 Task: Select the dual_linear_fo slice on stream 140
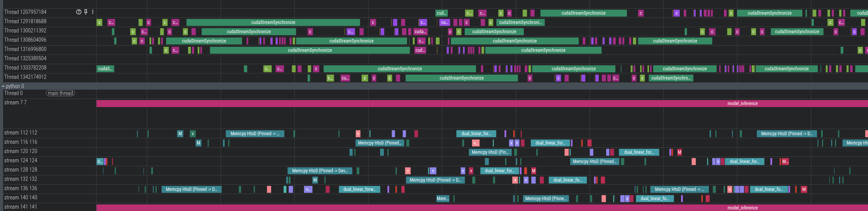pos(654,199)
